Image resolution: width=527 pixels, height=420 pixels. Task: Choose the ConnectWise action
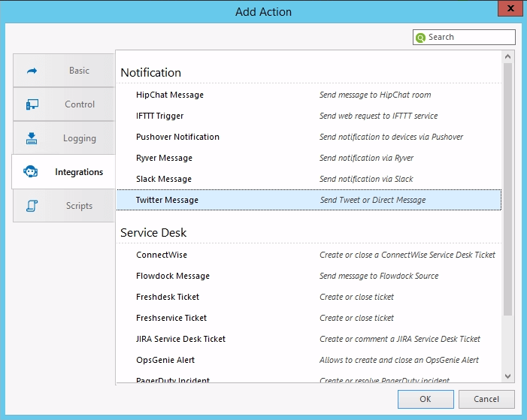162,255
